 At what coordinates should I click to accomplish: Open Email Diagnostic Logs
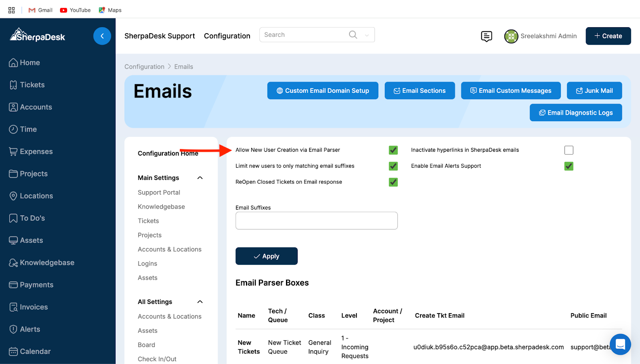(x=576, y=113)
